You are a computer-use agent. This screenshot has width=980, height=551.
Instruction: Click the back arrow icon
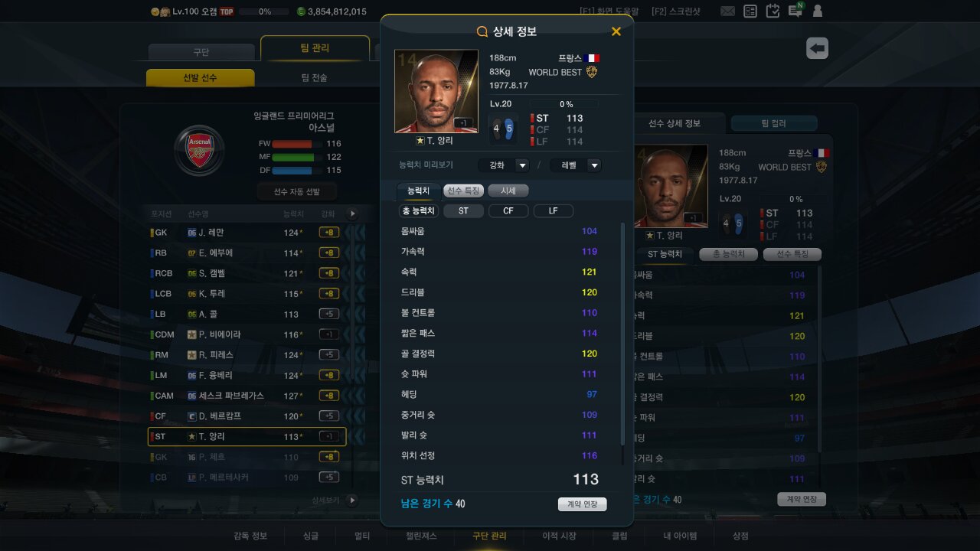(818, 49)
